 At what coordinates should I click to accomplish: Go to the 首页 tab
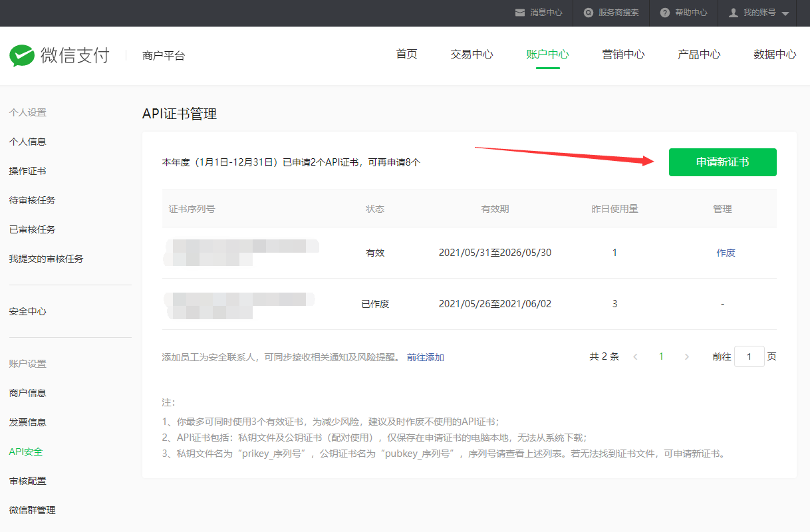[406, 55]
